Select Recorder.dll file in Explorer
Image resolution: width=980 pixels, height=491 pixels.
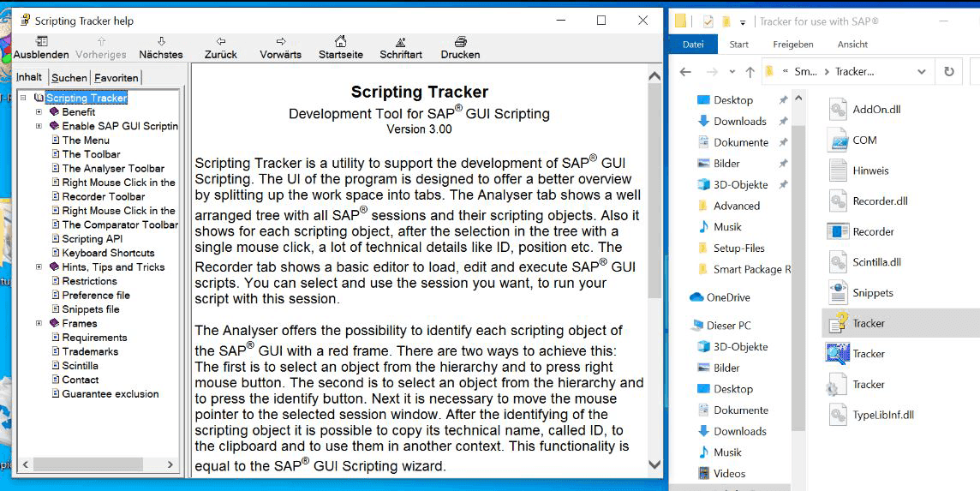tap(880, 201)
